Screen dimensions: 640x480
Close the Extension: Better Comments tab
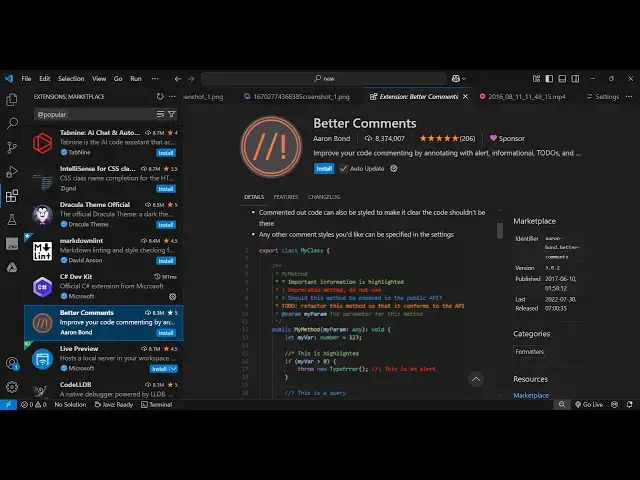465,96
